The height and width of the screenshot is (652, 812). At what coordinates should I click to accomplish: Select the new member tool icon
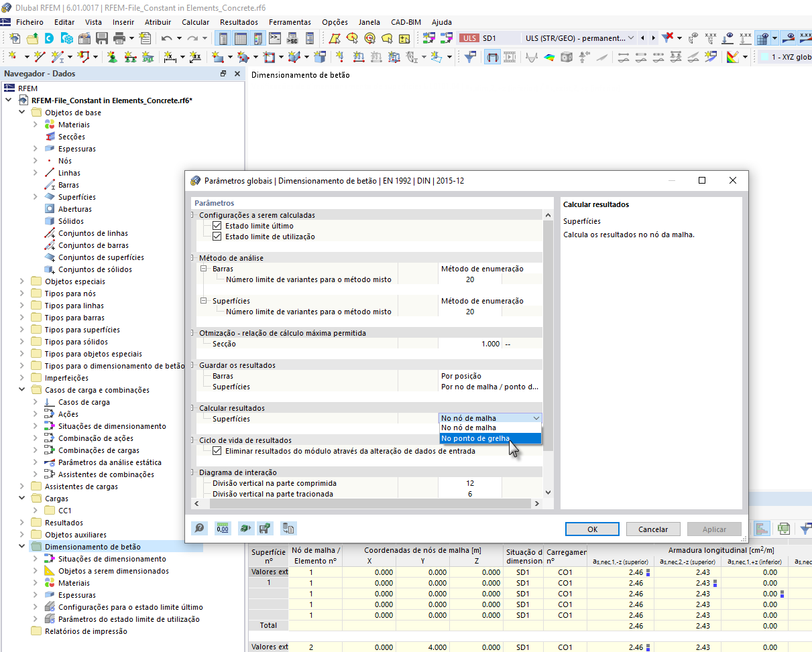(x=57, y=56)
